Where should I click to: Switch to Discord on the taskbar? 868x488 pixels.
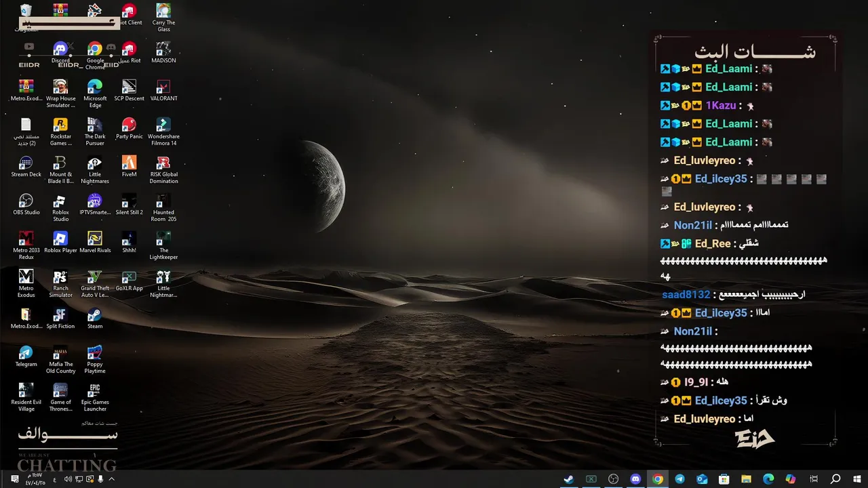tap(635, 479)
